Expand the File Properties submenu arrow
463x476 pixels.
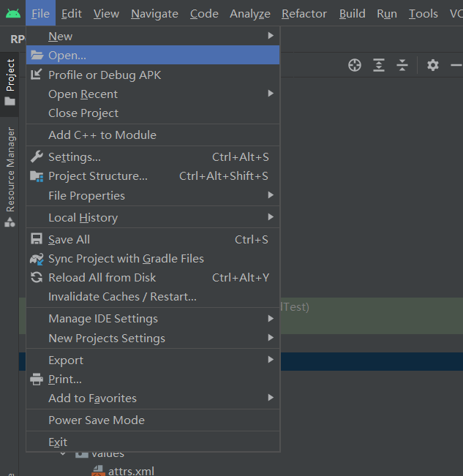coord(271,195)
